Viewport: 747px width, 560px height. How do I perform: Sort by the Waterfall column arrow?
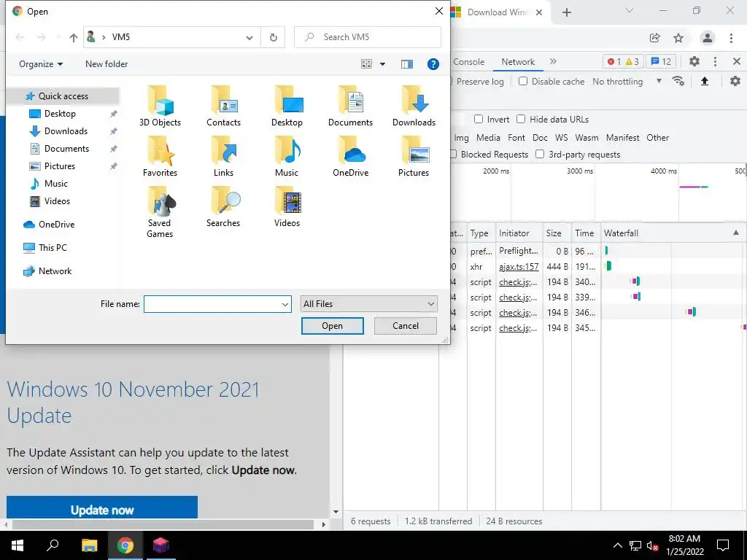tap(735, 233)
